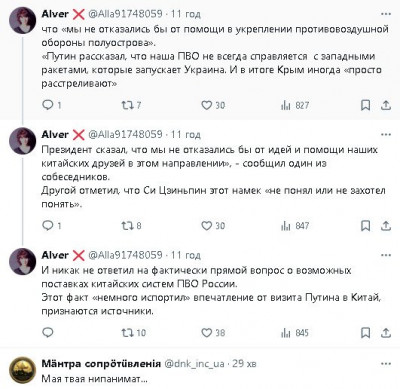Open more options on the second Alver tweet
The width and height of the screenshot is (400, 389).
coord(386,135)
